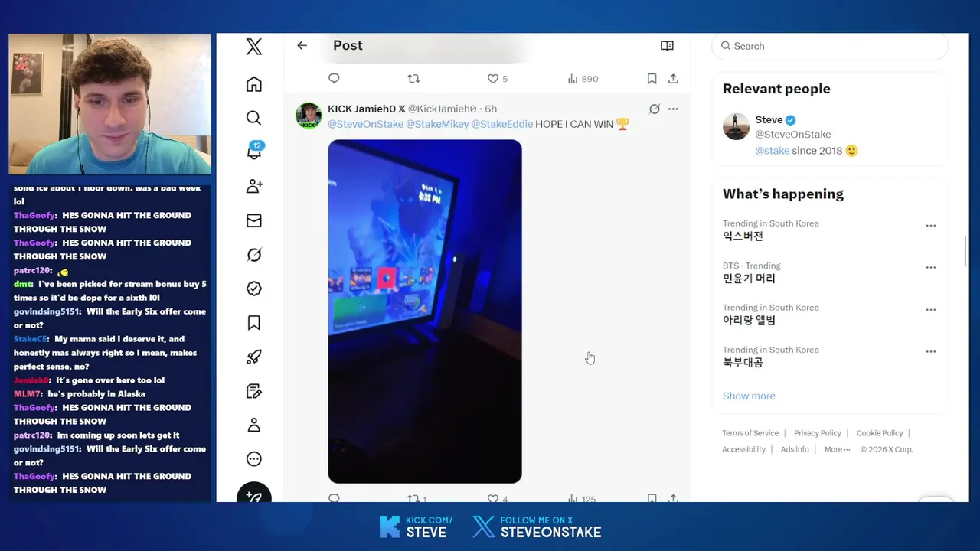Open the @SteveOnStake mention link
The width and height of the screenshot is (980, 551).
365,124
